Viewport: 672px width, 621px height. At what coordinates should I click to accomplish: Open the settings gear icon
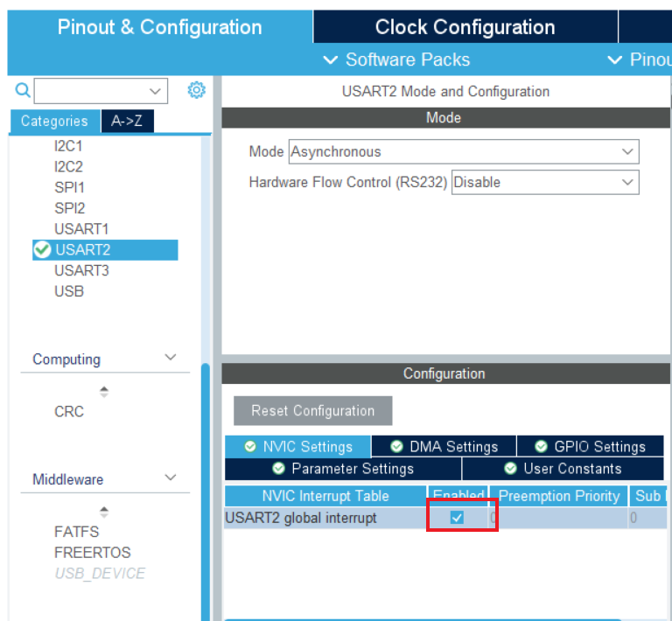click(196, 90)
